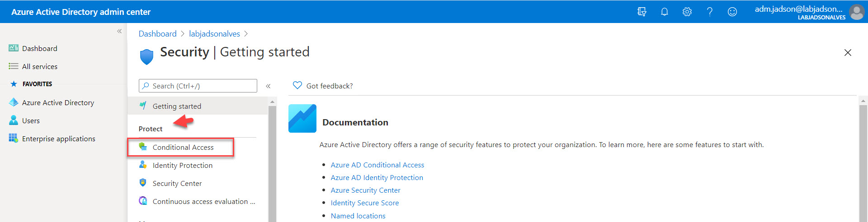Open the notifications bell icon

[x=664, y=12]
